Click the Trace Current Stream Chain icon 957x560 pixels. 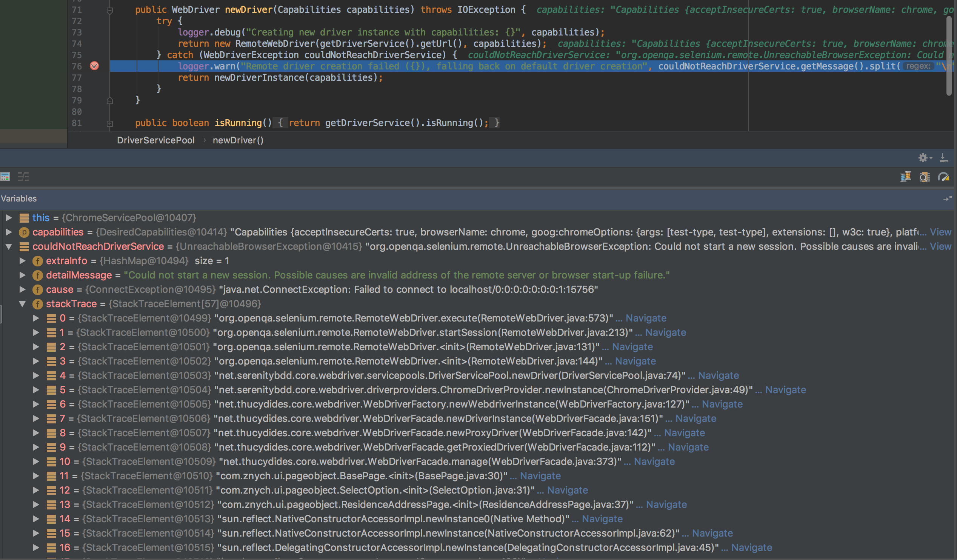[23, 177]
